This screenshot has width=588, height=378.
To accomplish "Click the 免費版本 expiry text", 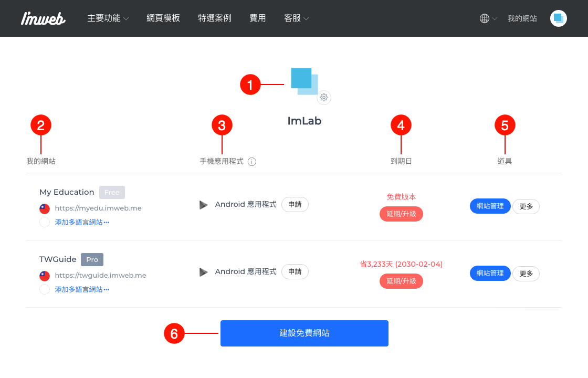I will point(401,196).
